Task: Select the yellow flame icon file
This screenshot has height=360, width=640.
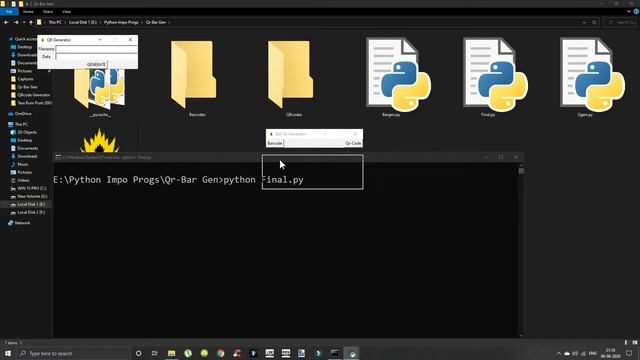Action: pos(100,141)
